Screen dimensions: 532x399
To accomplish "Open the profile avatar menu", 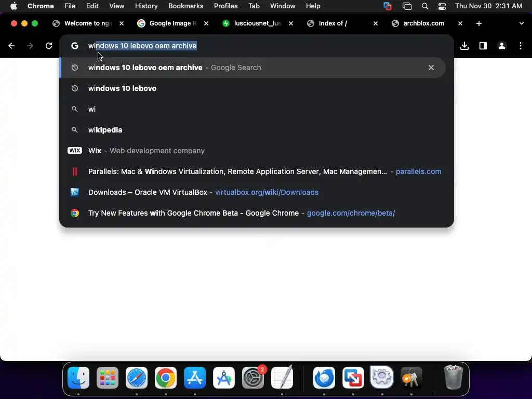I will click(502, 46).
